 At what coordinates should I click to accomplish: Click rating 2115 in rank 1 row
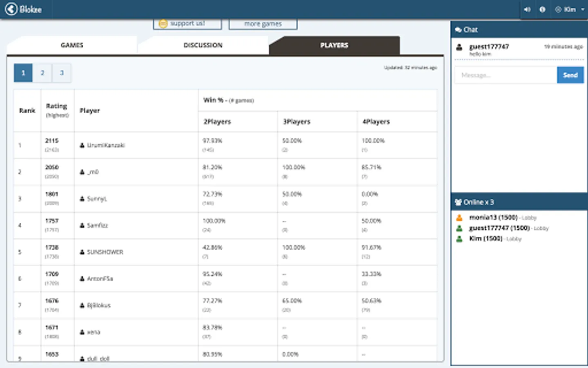point(52,141)
